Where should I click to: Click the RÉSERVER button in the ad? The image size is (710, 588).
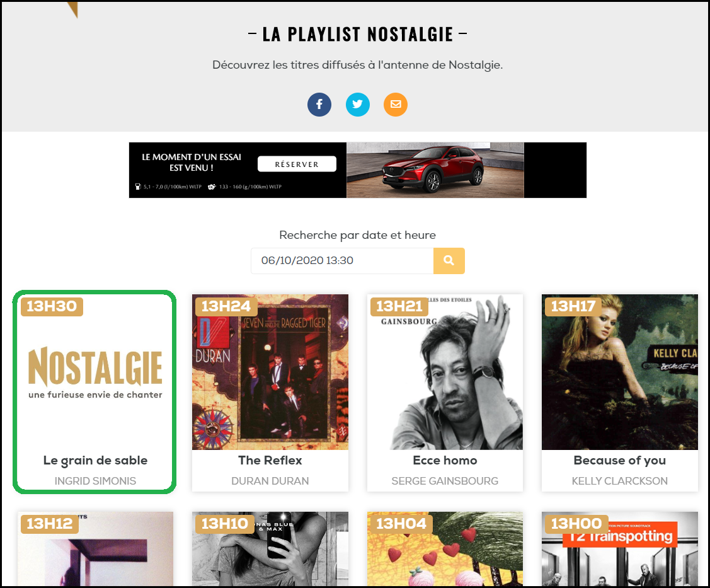pos(297,164)
